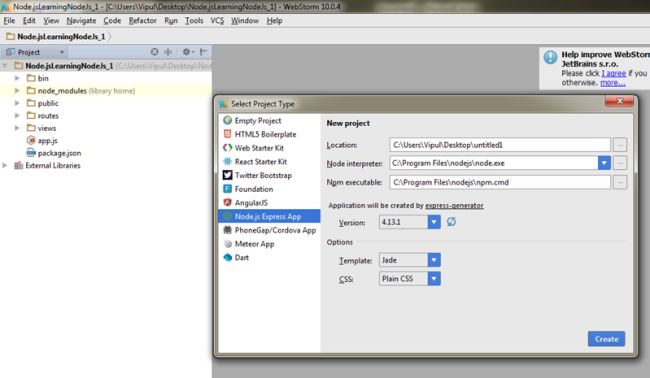Expand External Libraries node
Image resolution: width=650 pixels, height=378 pixels.
coord(5,165)
